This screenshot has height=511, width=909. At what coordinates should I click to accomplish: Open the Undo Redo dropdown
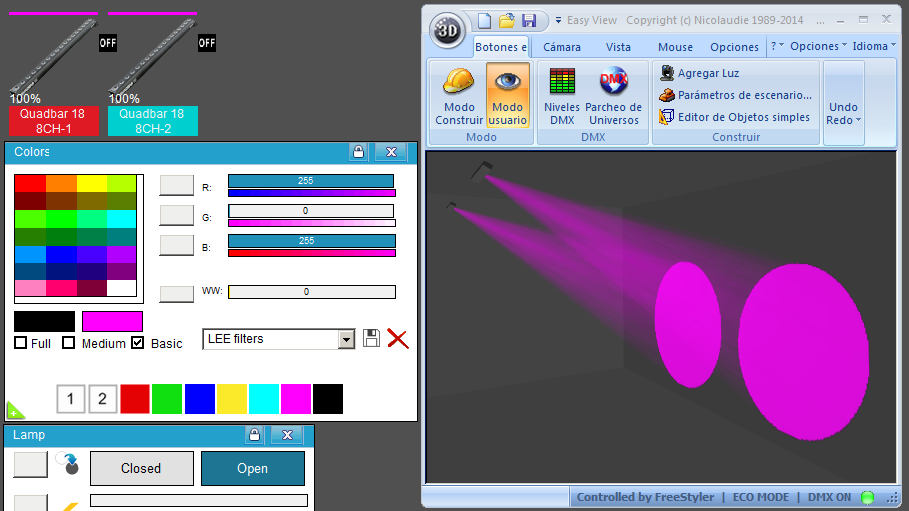843,103
